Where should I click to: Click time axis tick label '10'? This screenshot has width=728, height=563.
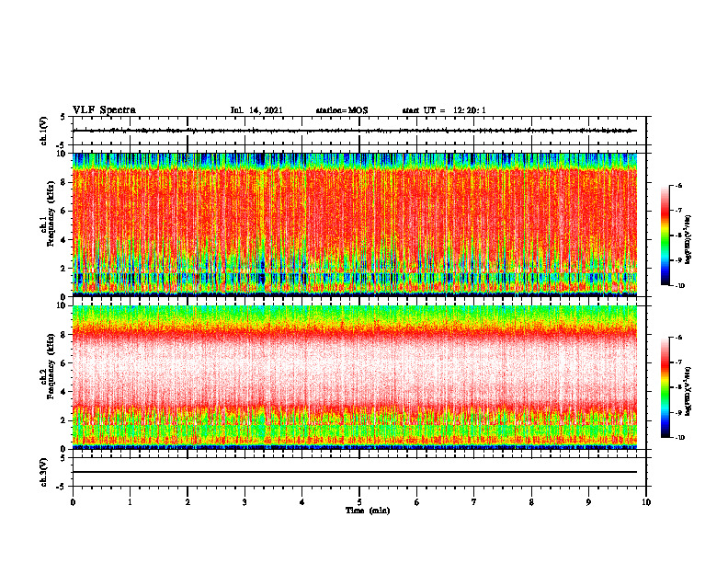point(646,502)
